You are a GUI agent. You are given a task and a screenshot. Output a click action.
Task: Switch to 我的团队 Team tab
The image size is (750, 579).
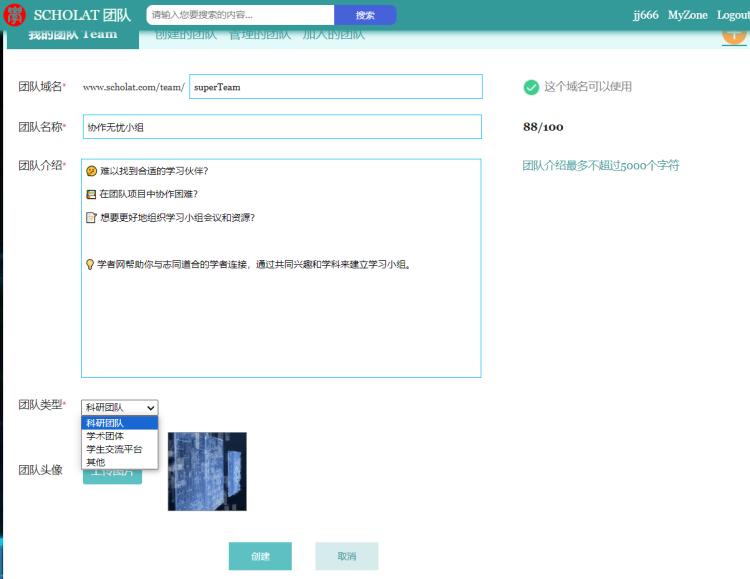pyautogui.click(x=72, y=35)
